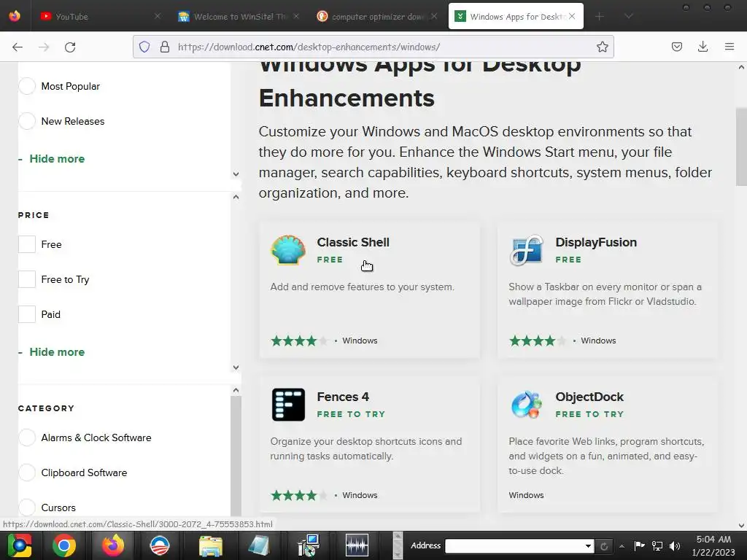Check the Free to Try filter
The height and width of the screenshot is (560, 747).
pyautogui.click(x=27, y=279)
